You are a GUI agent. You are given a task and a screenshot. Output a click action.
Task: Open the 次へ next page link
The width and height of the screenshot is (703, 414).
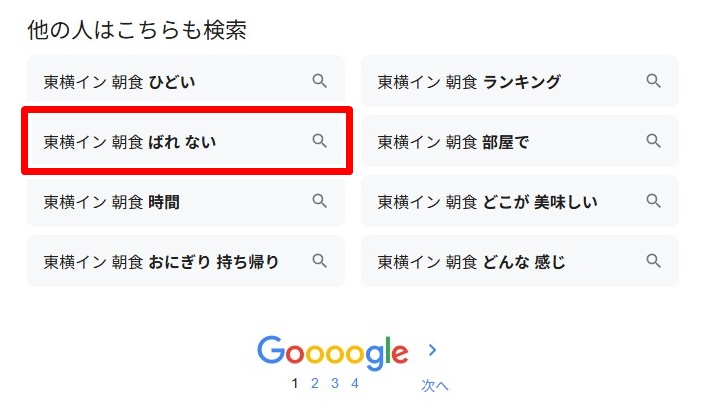[x=434, y=385]
